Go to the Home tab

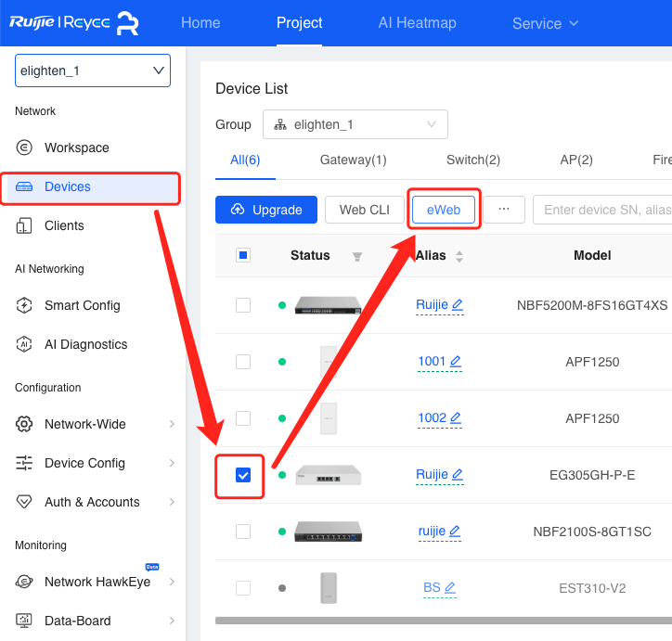[200, 22]
